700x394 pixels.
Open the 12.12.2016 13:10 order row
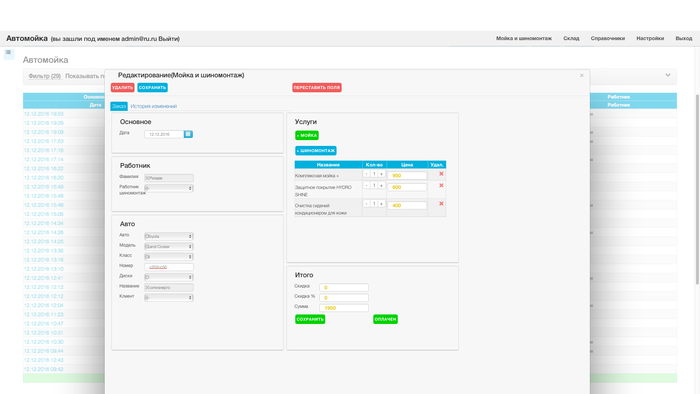[44, 269]
